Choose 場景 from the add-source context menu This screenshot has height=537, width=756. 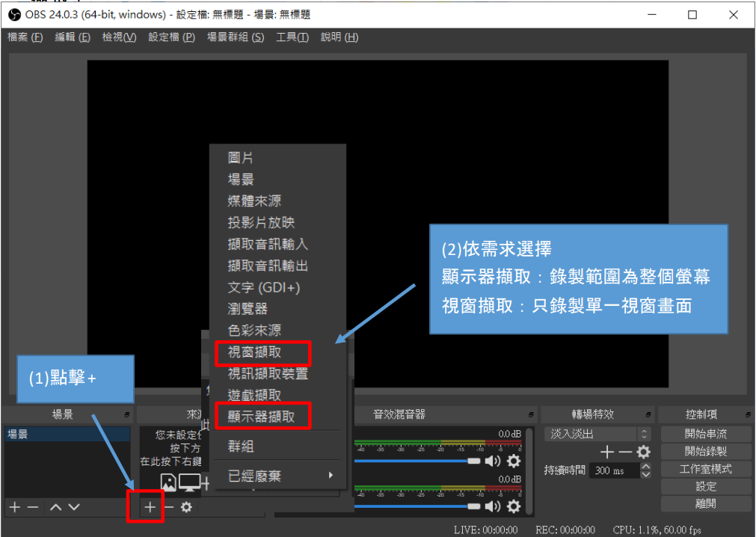pyautogui.click(x=277, y=179)
